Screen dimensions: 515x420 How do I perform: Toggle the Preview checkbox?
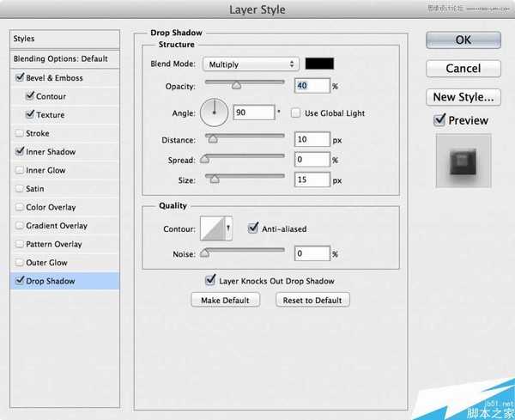(440, 121)
